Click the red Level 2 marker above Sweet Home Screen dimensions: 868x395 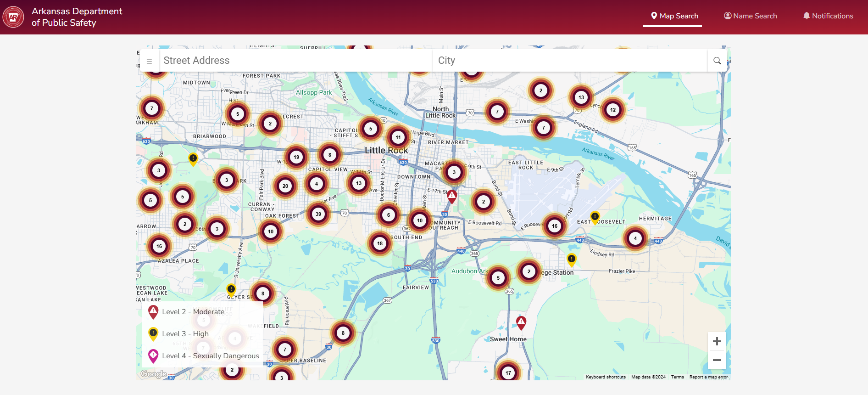(x=521, y=322)
